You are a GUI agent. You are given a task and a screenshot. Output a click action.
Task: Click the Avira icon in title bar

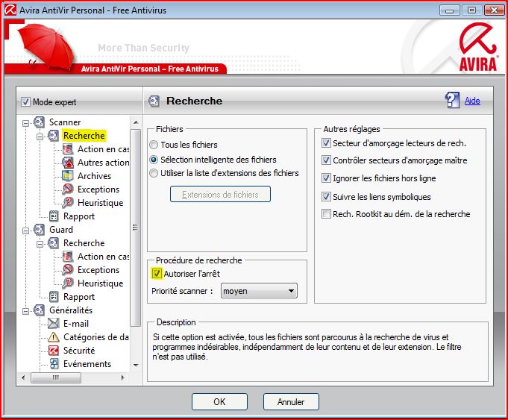[x=10, y=10]
